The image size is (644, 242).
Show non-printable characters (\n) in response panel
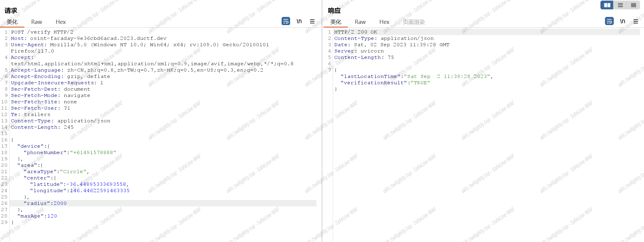coord(623,21)
